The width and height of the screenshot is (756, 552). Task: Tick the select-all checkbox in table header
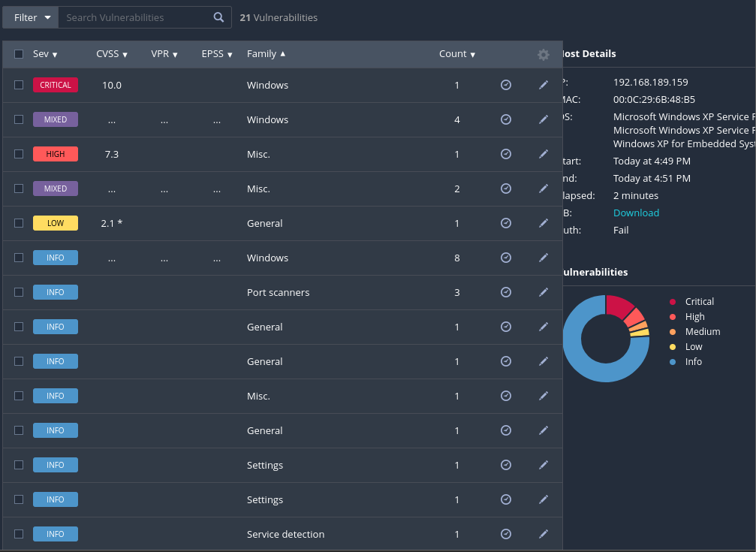(19, 54)
